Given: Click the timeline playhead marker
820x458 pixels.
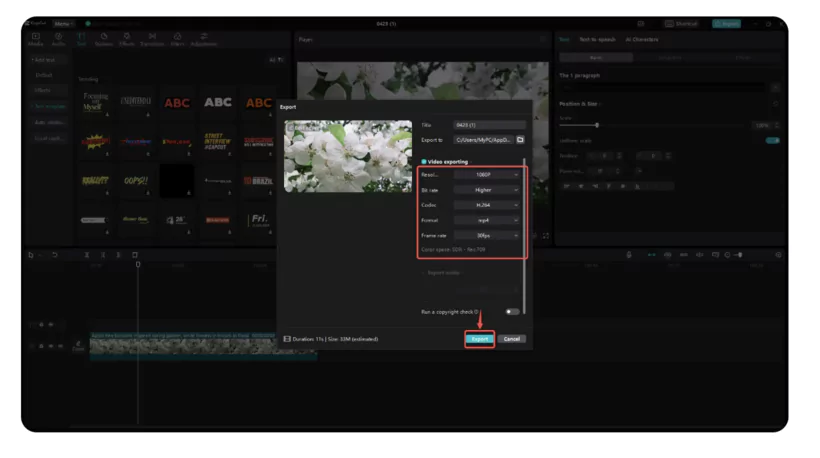Looking at the screenshot, I should 138,265.
